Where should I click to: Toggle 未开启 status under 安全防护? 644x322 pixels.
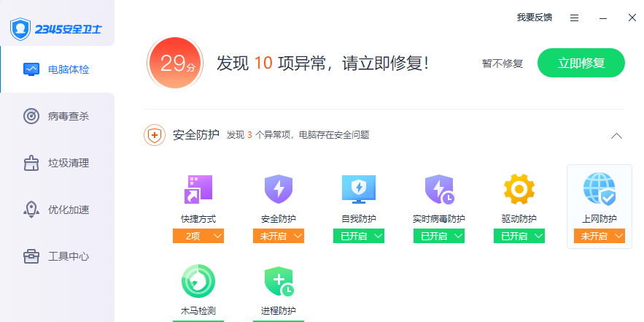(x=279, y=236)
